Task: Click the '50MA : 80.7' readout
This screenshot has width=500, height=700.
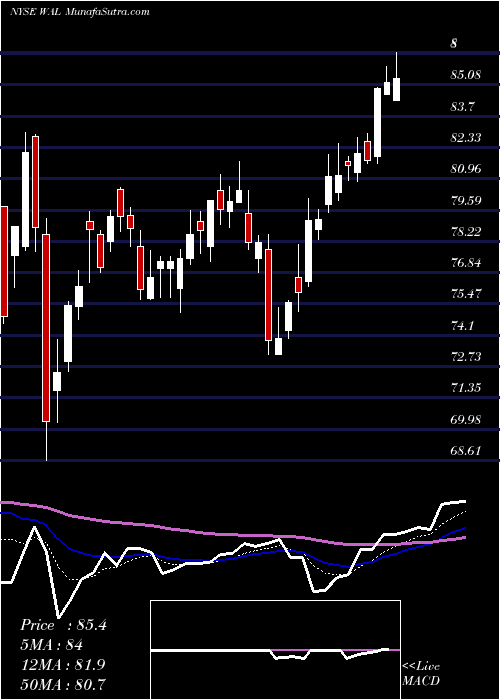Action: point(63,684)
